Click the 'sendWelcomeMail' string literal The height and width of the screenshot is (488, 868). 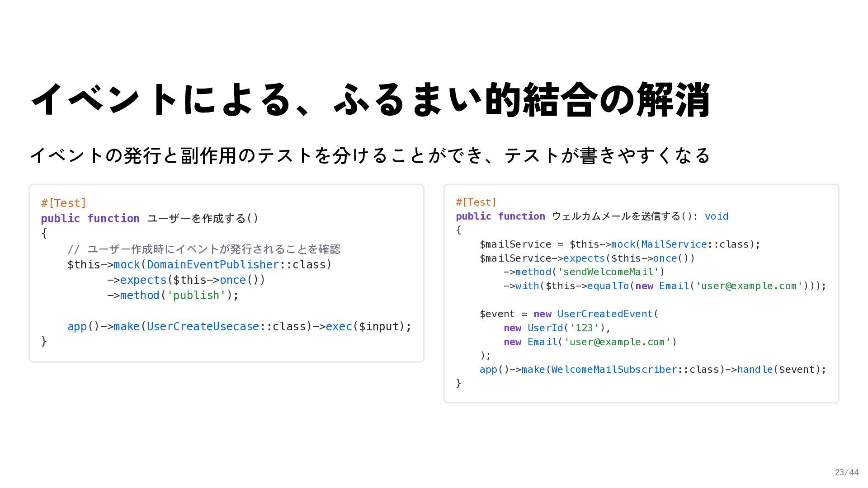[608, 272]
